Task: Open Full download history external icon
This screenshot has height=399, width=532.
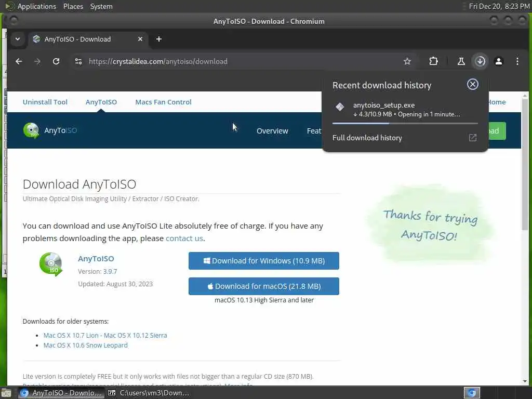Action: [473, 138]
